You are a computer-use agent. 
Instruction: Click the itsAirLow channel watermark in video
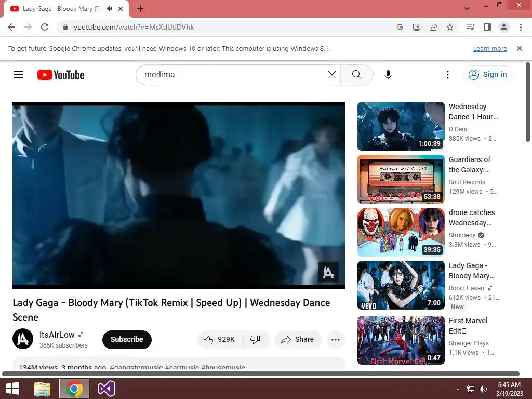pos(328,272)
